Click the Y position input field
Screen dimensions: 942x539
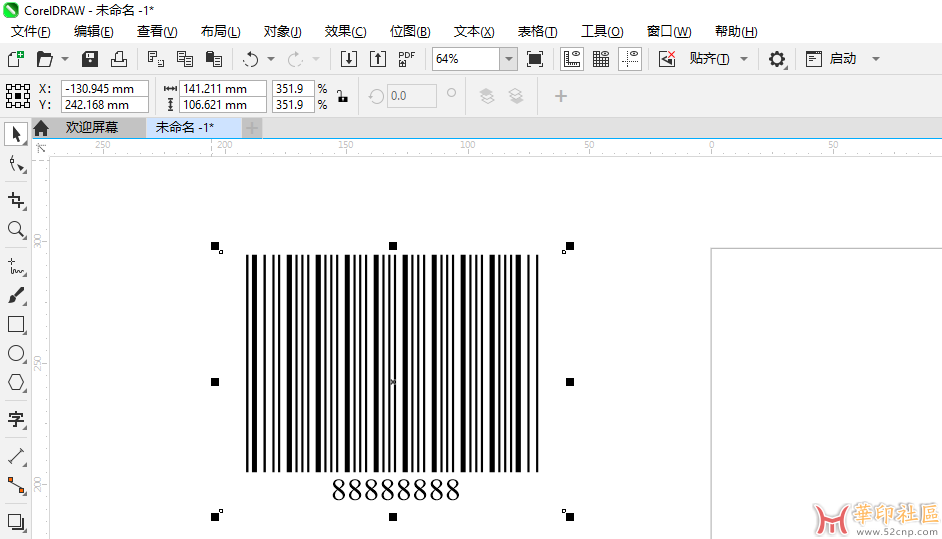click(105, 105)
